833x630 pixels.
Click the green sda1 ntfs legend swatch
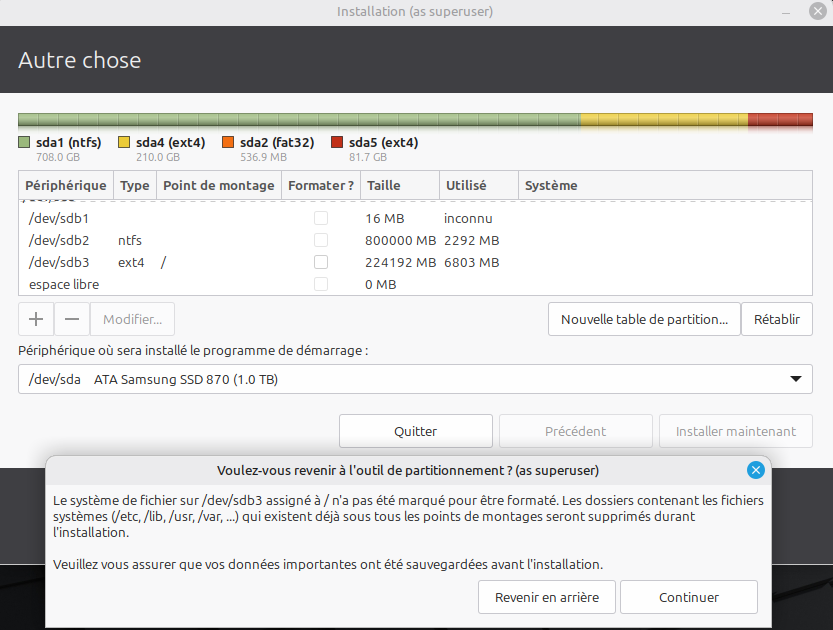pos(24,143)
